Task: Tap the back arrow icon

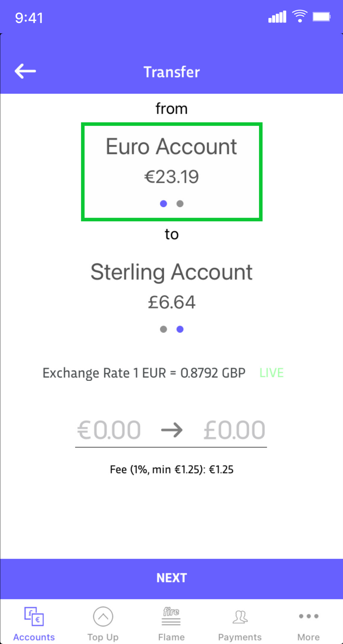Action: click(25, 71)
